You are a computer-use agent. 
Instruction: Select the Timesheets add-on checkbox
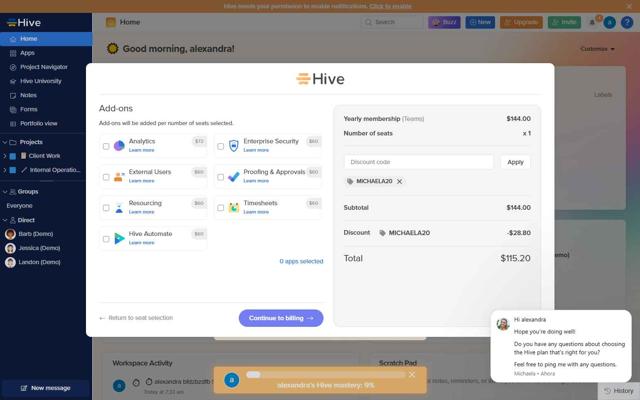220,208
